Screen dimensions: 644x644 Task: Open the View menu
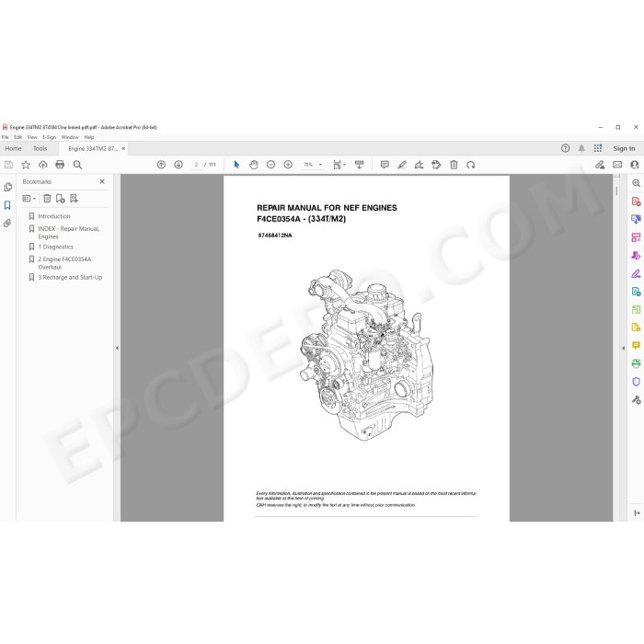[32, 137]
